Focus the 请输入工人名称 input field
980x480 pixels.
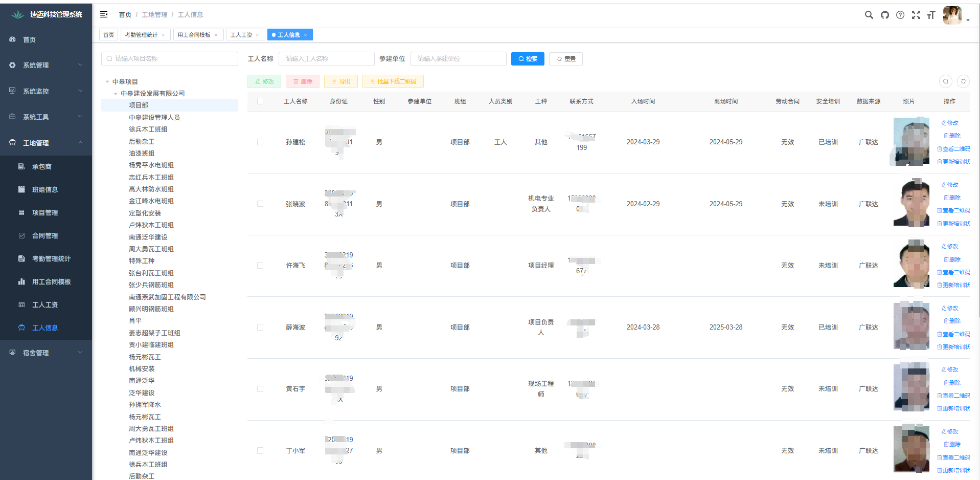coord(326,59)
